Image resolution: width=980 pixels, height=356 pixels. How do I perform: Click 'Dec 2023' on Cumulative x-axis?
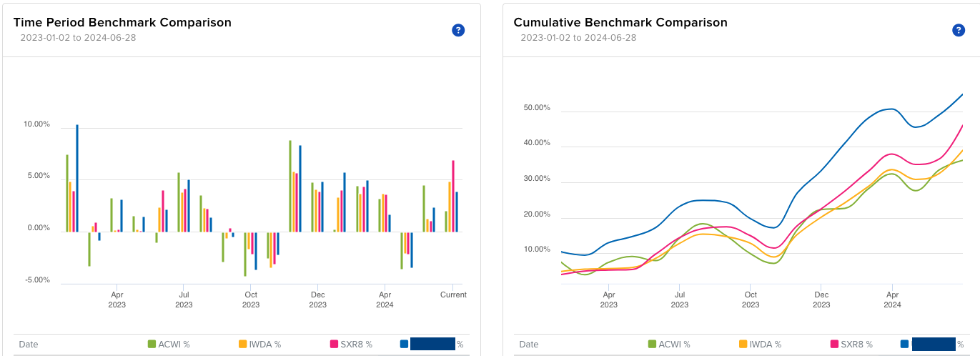click(x=821, y=299)
